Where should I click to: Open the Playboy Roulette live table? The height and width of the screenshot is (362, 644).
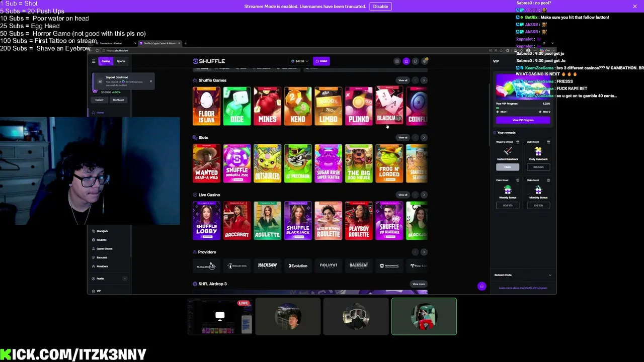click(x=359, y=221)
